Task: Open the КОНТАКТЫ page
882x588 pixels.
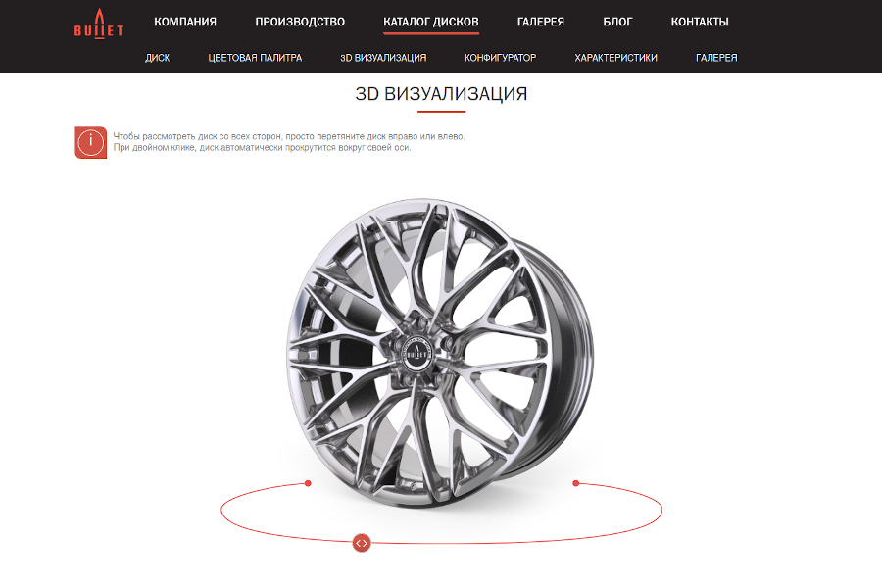Action: click(700, 22)
